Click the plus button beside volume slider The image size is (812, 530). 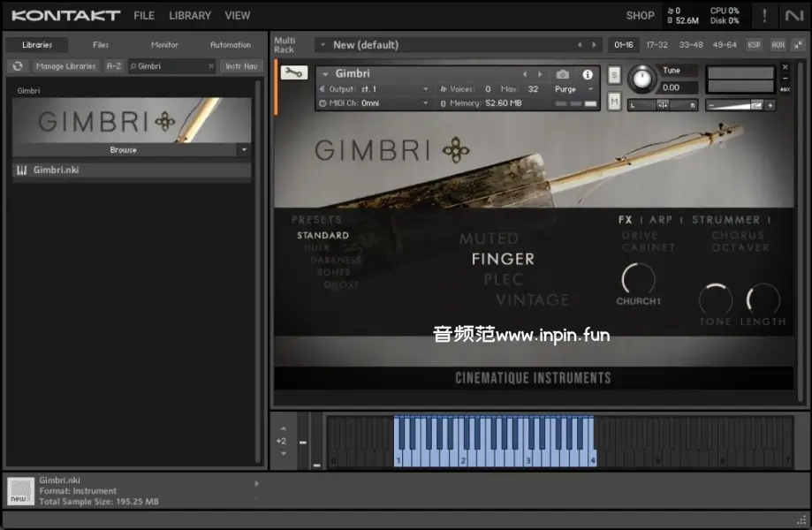click(770, 105)
